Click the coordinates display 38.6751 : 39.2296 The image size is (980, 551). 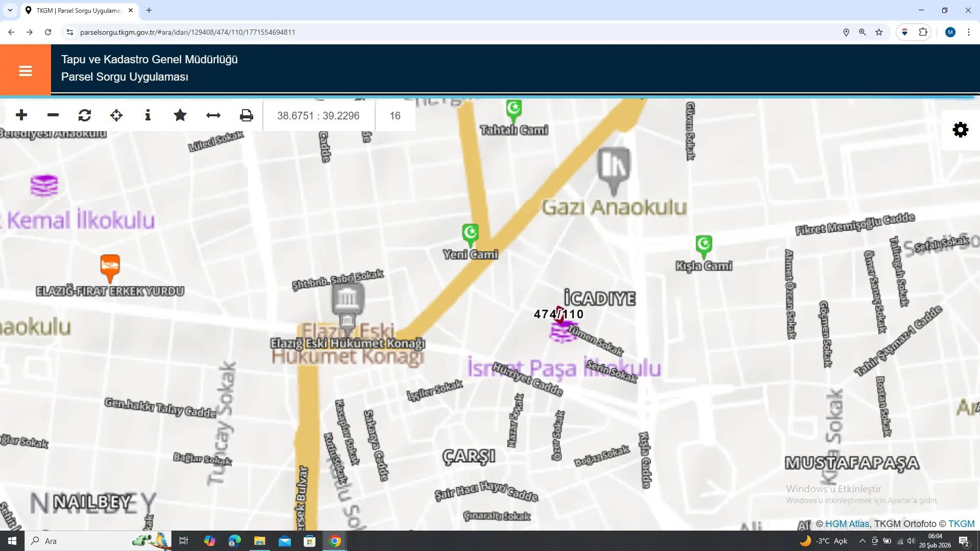click(x=318, y=116)
